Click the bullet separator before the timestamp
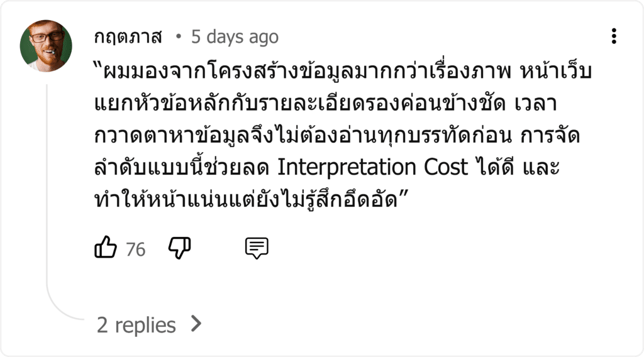Screen dimensions: 644x357 pyautogui.click(x=178, y=36)
